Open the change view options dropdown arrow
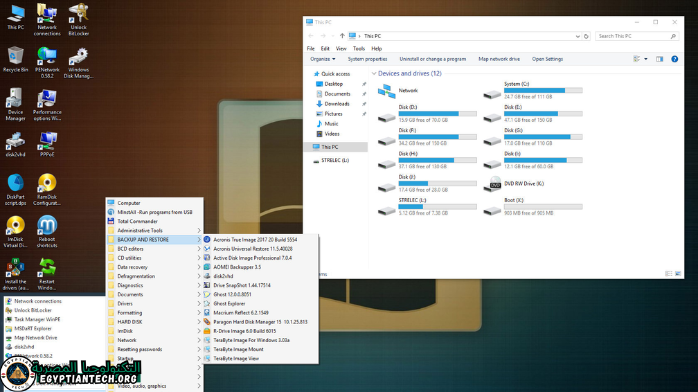This screenshot has height=392, width=698. (x=646, y=59)
